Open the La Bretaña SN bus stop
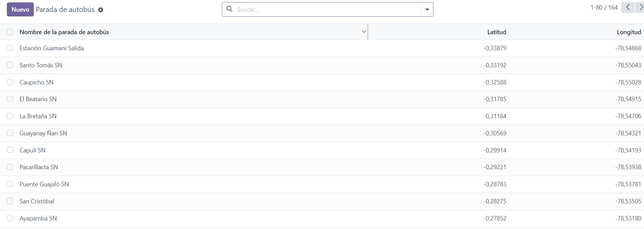Screen dimensions: 644x229 pos(38,116)
